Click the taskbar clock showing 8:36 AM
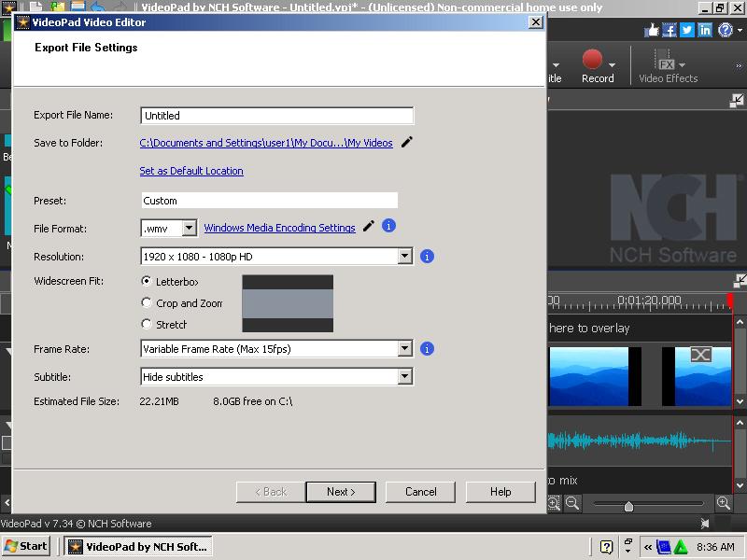 tap(715, 547)
